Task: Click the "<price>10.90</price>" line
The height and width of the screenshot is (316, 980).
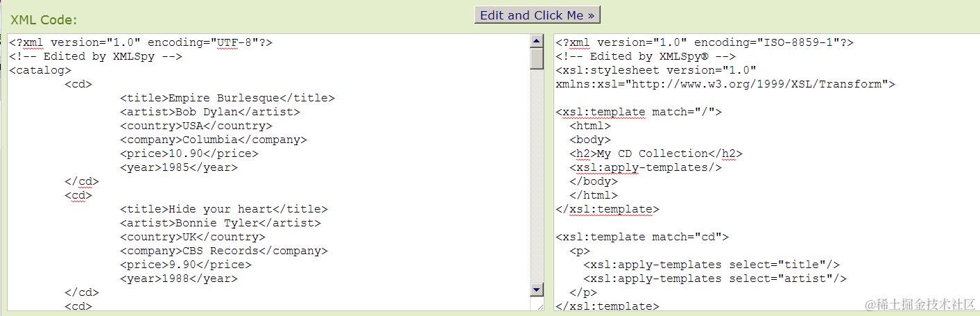Action: (x=189, y=153)
